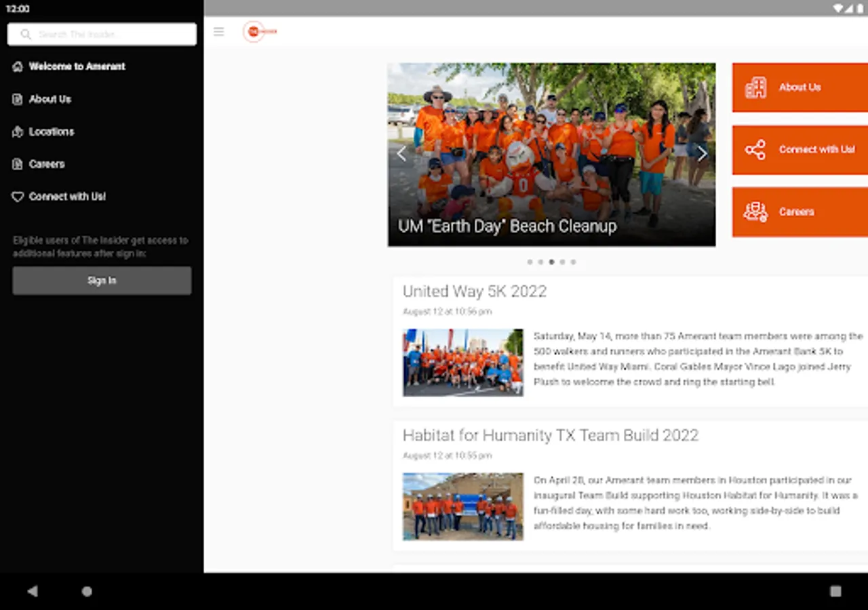868x610 pixels.
Task: Select third carousel pagination dot
Action: (551, 262)
